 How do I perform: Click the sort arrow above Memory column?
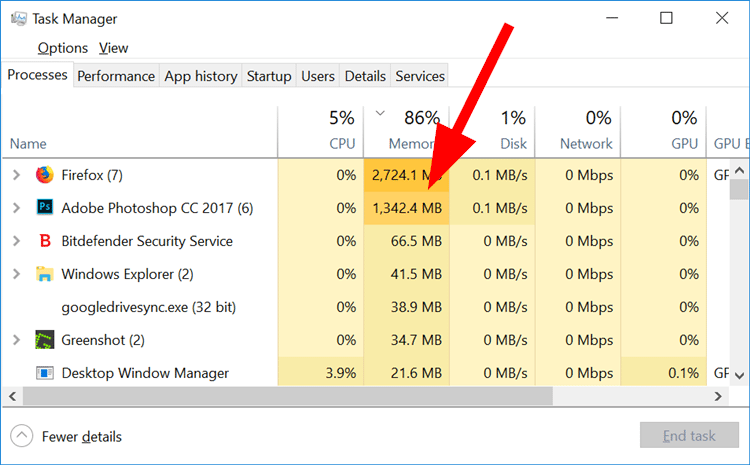click(380, 113)
